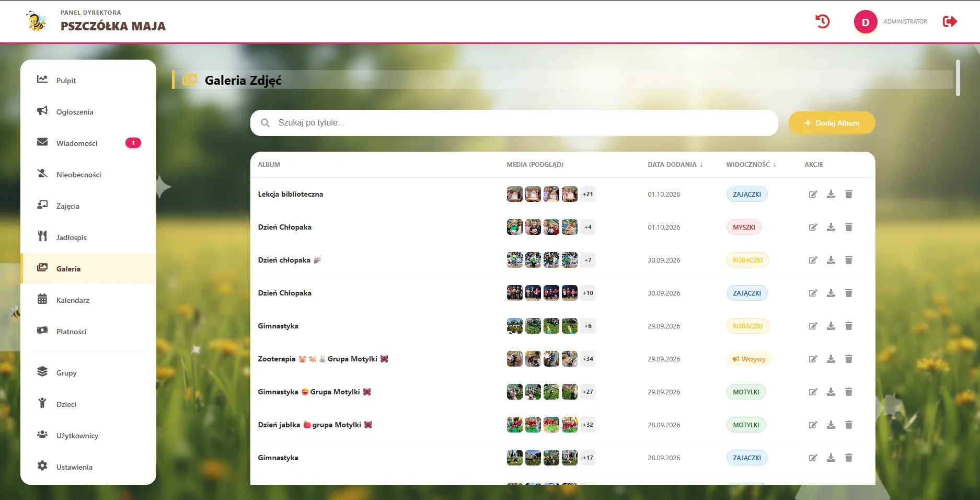Image resolution: width=980 pixels, height=500 pixels.
Task: Click the Wszyscy visibility badge
Action: coord(749,359)
